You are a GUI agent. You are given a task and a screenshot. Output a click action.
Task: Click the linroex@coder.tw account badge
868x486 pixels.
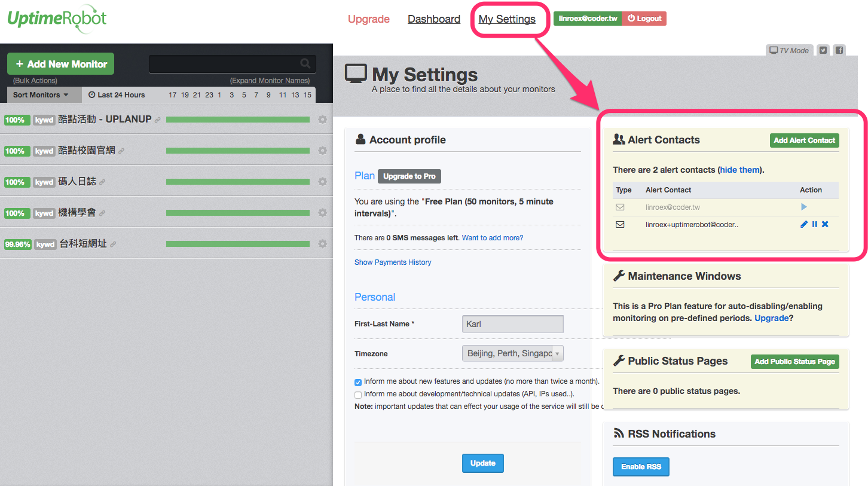pyautogui.click(x=588, y=19)
